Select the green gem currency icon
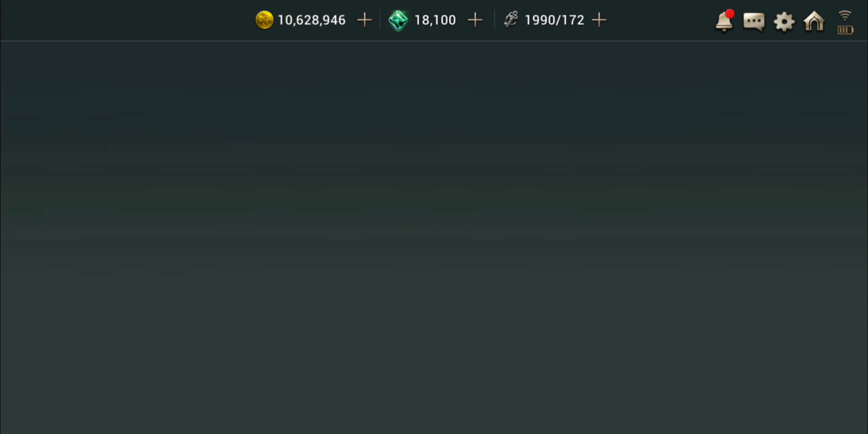 [398, 20]
